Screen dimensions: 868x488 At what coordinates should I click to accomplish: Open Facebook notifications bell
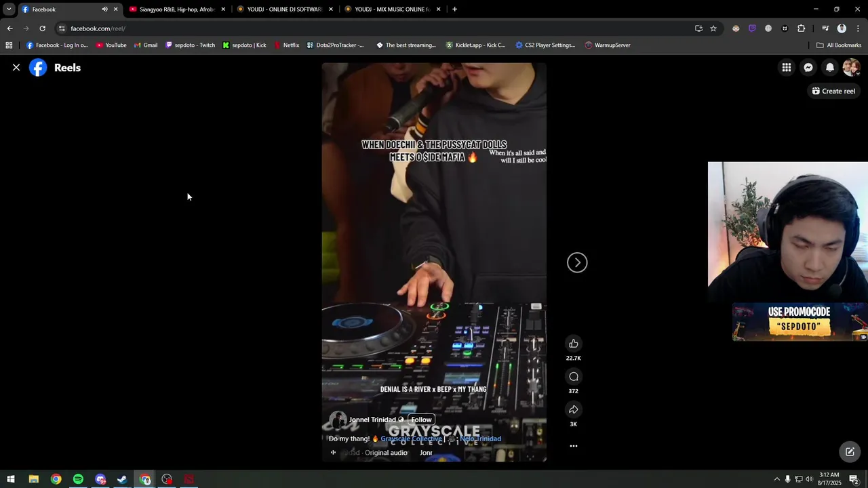[x=830, y=68]
